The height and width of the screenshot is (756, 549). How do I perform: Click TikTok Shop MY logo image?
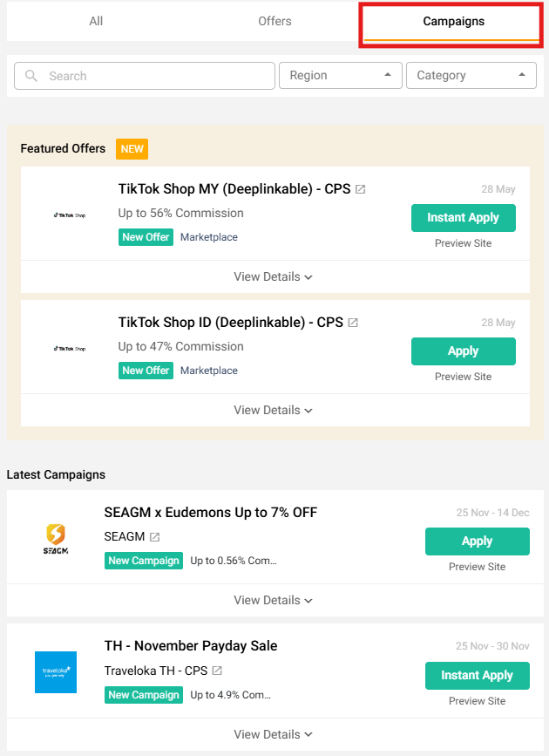(x=70, y=215)
